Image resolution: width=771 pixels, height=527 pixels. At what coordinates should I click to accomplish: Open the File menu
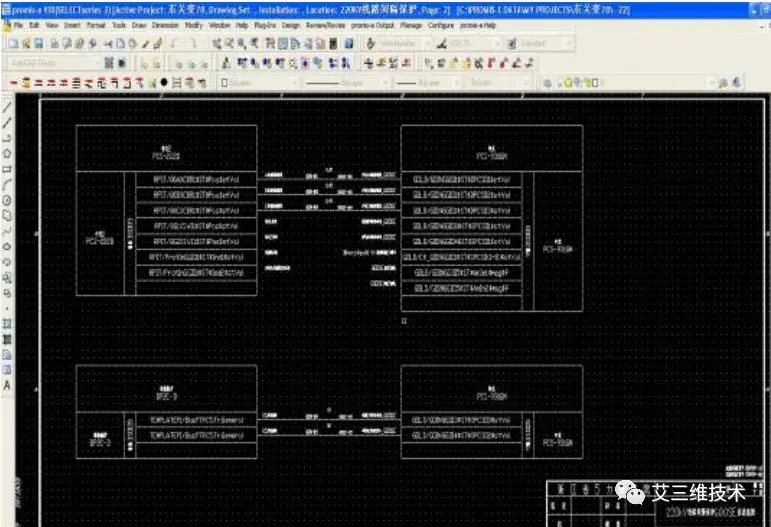point(18,25)
